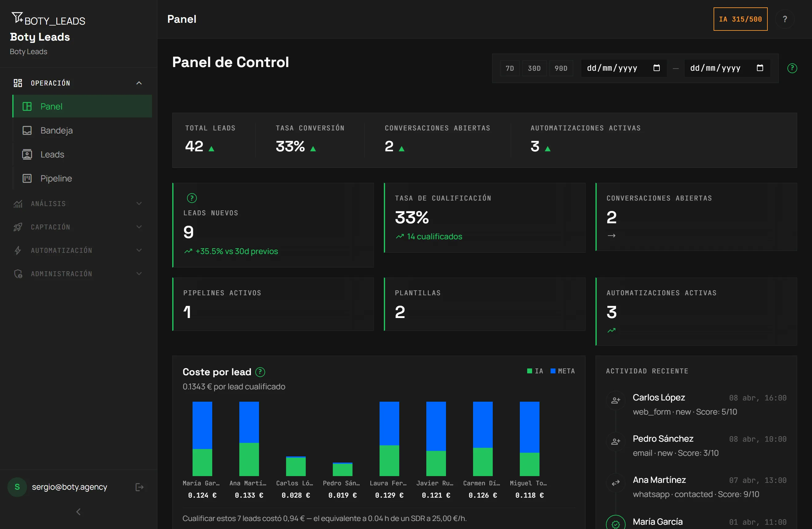This screenshot has width=812, height=529.
Task: Expand the Administración section
Action: [x=139, y=273]
